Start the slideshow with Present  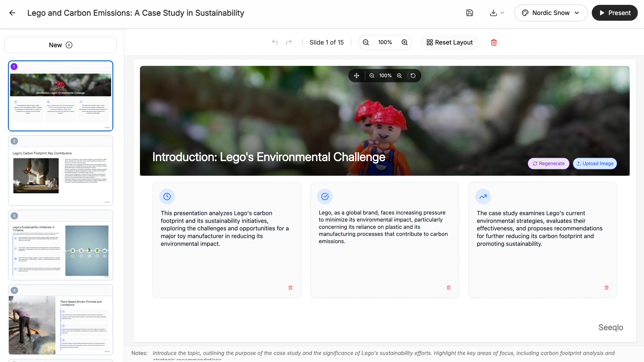tap(614, 13)
